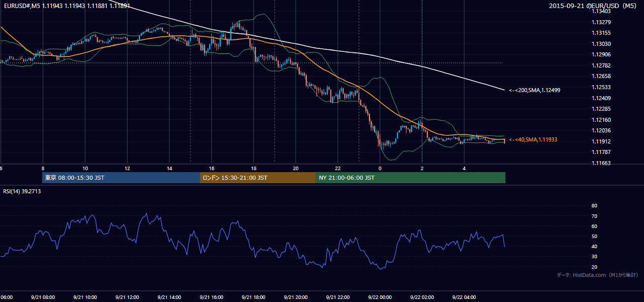Click the RSI scale level 40
The image size is (644, 302).
click(x=594, y=246)
